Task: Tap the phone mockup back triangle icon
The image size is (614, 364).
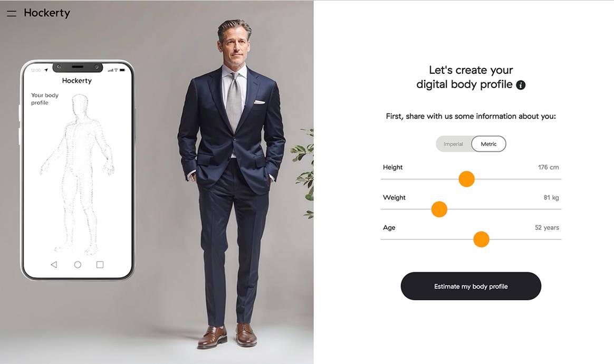Action: (x=54, y=264)
